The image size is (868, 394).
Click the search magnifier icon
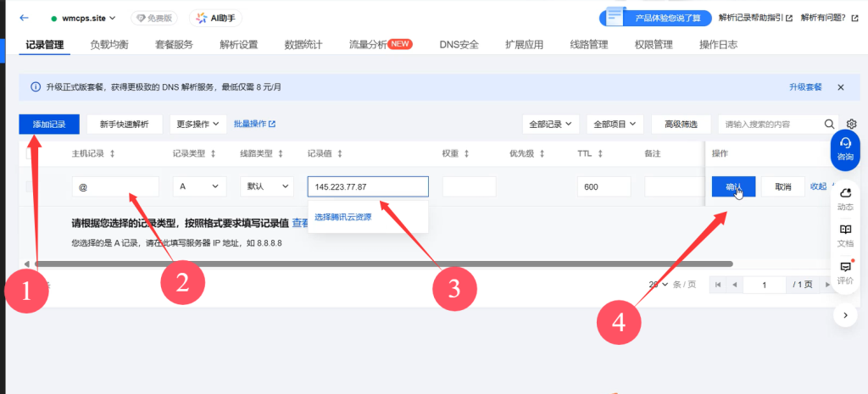[830, 124]
